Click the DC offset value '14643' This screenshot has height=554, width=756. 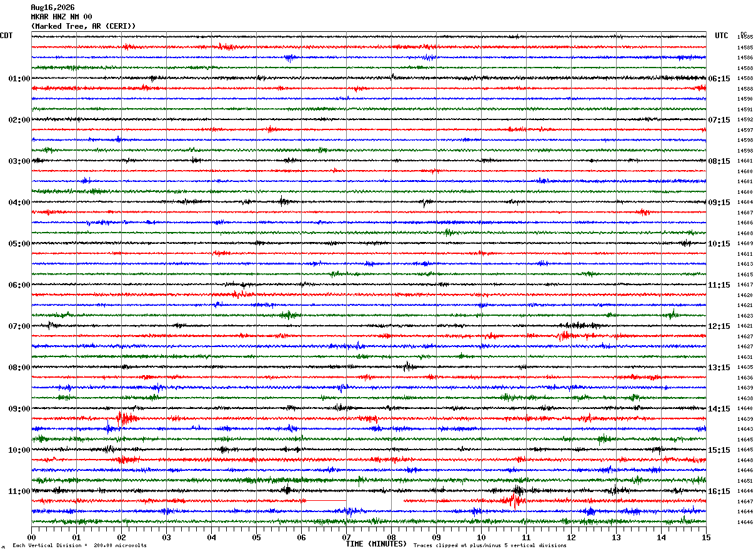[745, 429]
